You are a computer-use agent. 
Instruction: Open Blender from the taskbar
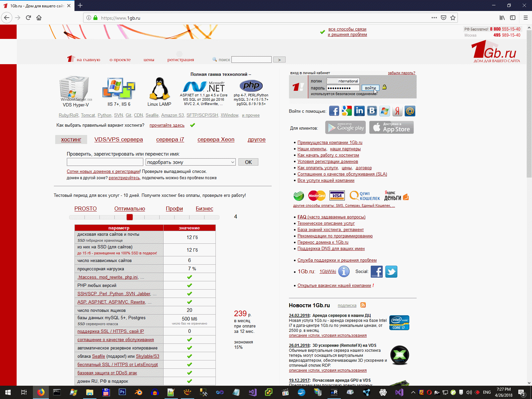pos(139,392)
